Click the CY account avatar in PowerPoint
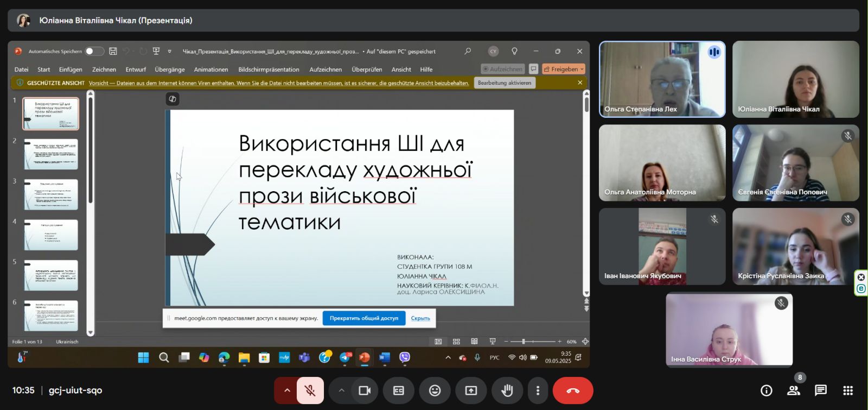 [493, 51]
